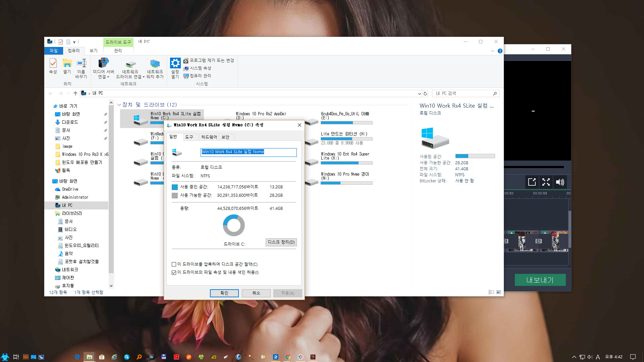Click 프로그램 제거 또는 변경
The width and height of the screenshot is (644, 362).
[x=209, y=60]
